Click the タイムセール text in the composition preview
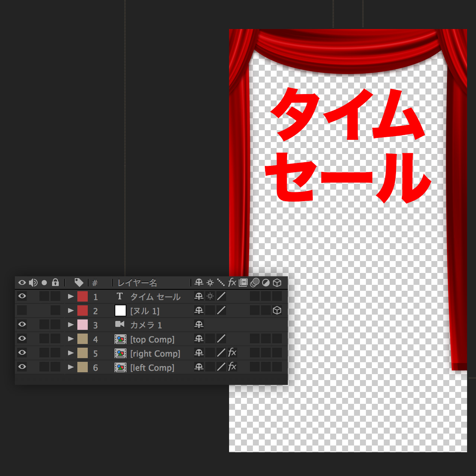This screenshot has height=476, width=476. (348, 145)
